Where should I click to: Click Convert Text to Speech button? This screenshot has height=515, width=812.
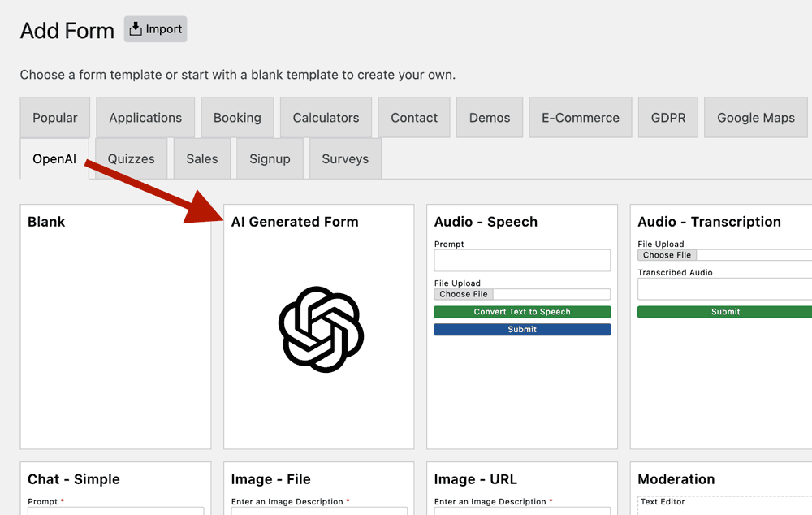pos(522,312)
